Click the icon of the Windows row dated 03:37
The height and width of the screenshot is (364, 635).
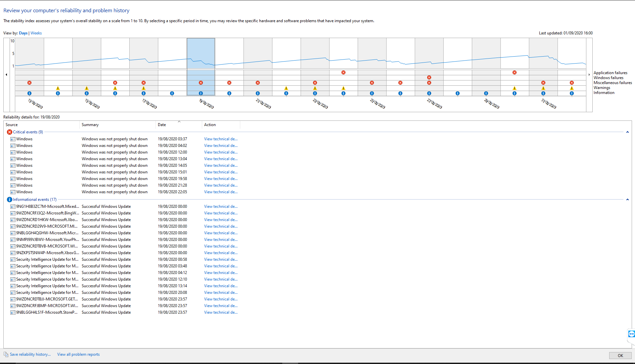pos(13,139)
